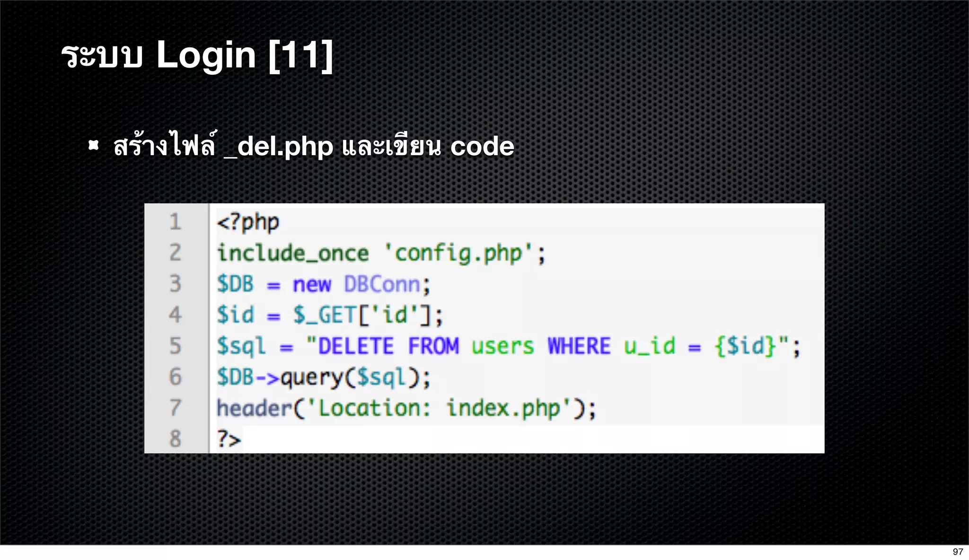Click the page number 97
The width and height of the screenshot is (969, 560).
pyautogui.click(x=958, y=552)
